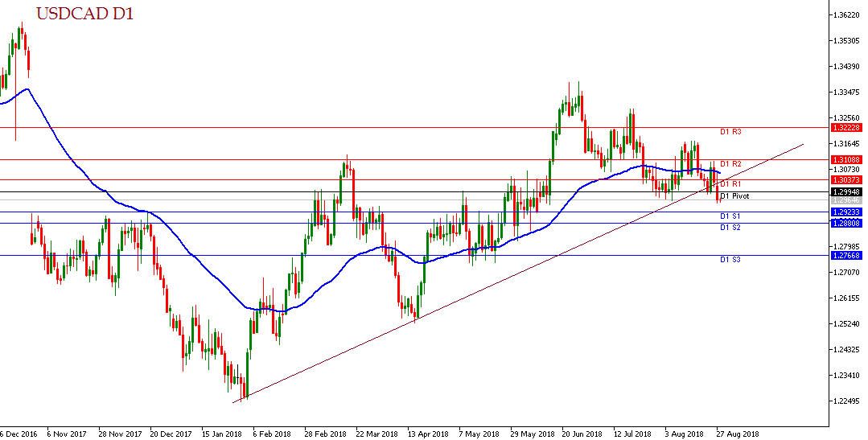Select the D1 S2 support label
The width and height of the screenshot is (868, 440).
point(730,228)
